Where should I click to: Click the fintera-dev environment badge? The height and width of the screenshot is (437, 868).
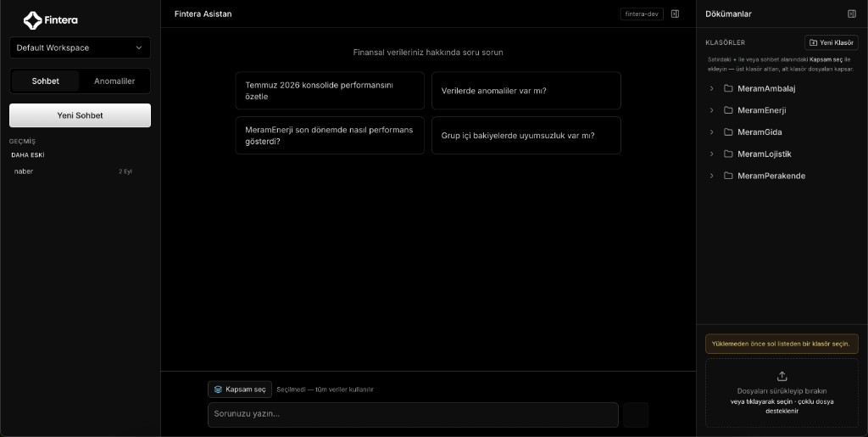point(642,14)
